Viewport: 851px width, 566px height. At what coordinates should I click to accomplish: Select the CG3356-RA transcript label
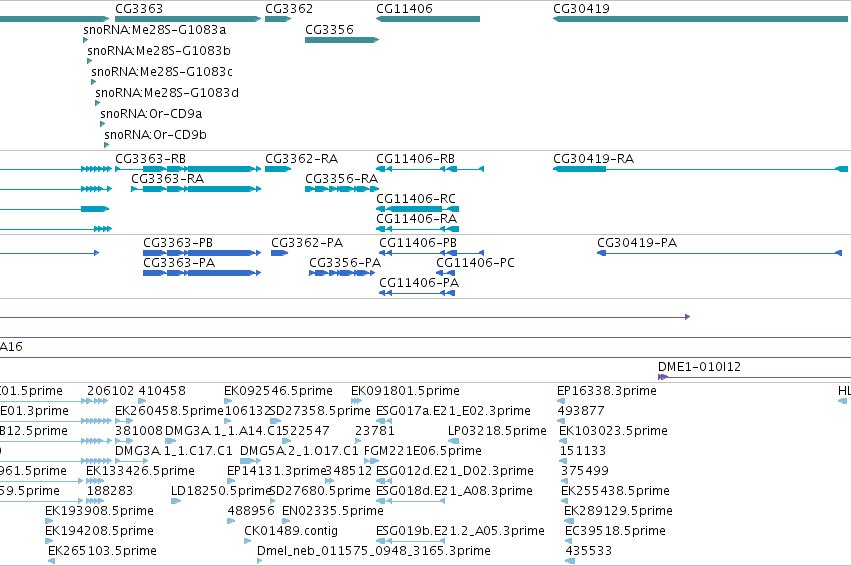click(341, 179)
